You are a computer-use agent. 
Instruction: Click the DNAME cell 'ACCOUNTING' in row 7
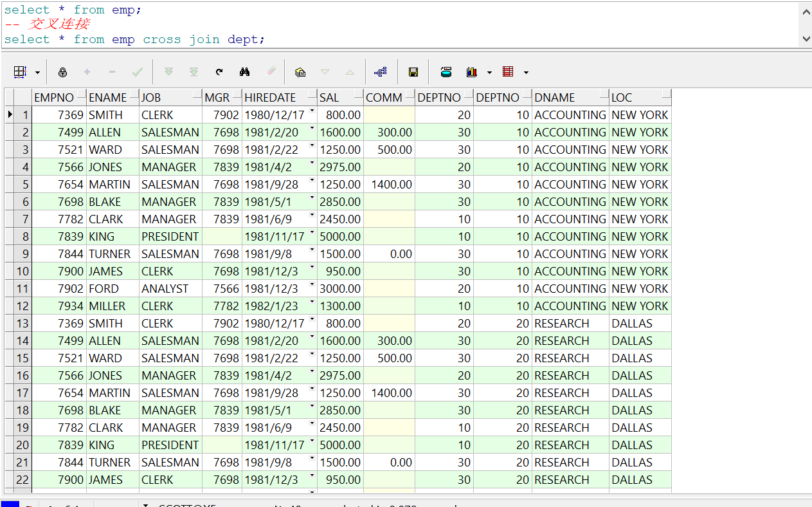(x=571, y=219)
